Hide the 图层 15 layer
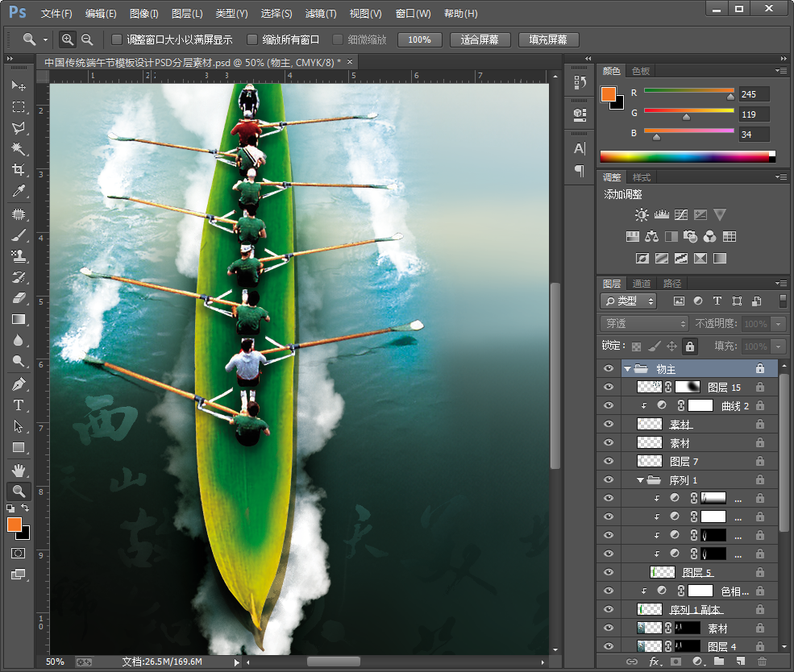Screen dimensions: 794x672 [609, 387]
